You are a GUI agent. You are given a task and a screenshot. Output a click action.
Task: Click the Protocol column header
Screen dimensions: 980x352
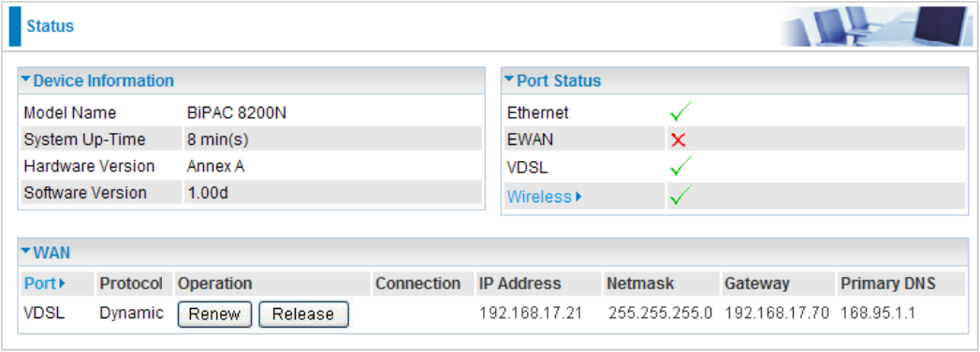click(131, 284)
